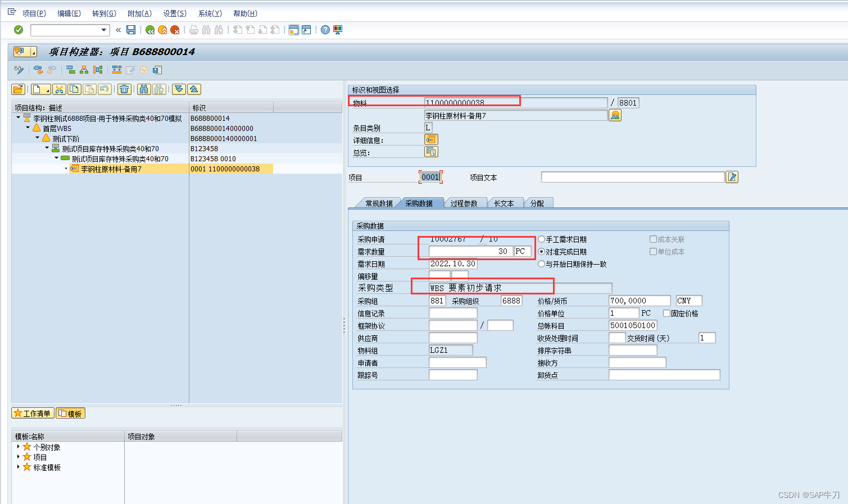Click the Cut scissors icon
This screenshot has width=848, height=504.
coord(60,89)
